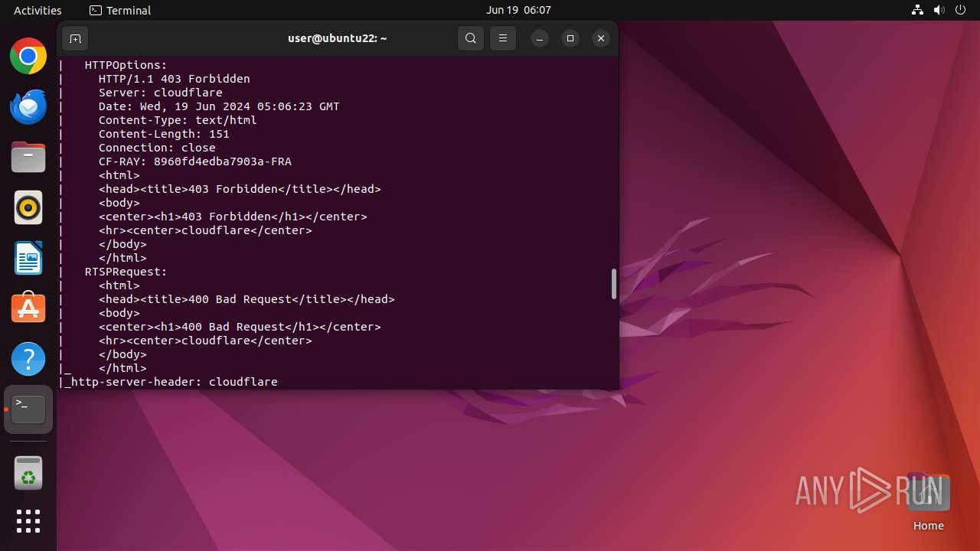Image resolution: width=980 pixels, height=551 pixels.
Task: Open the volume indicator in top bar
Action: click(939, 10)
